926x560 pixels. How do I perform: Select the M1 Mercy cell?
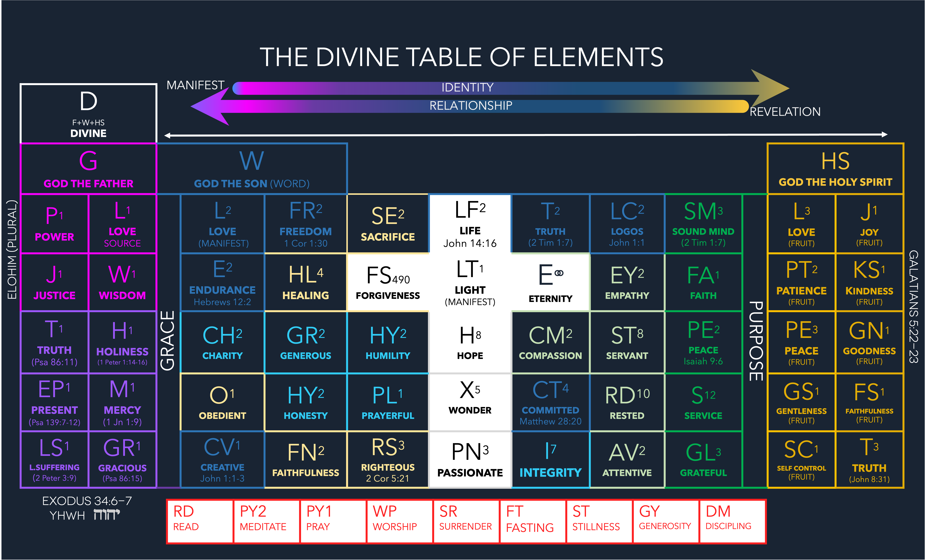pyautogui.click(x=123, y=402)
